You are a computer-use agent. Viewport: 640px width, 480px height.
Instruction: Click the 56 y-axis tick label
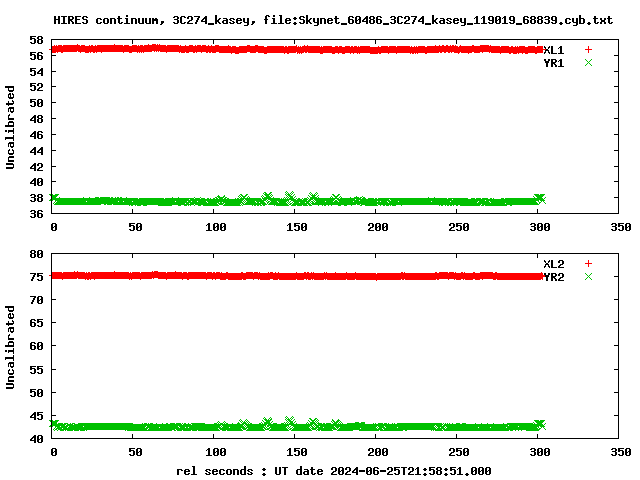pos(36,56)
